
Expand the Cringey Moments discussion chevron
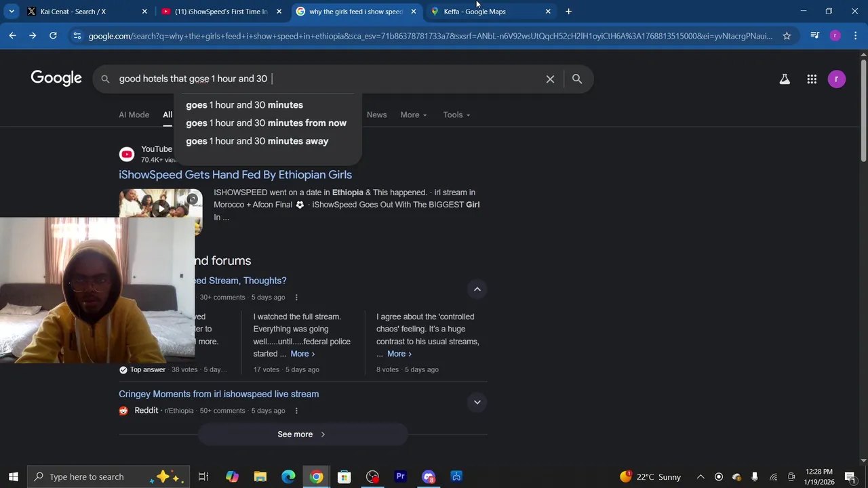pyautogui.click(x=477, y=402)
